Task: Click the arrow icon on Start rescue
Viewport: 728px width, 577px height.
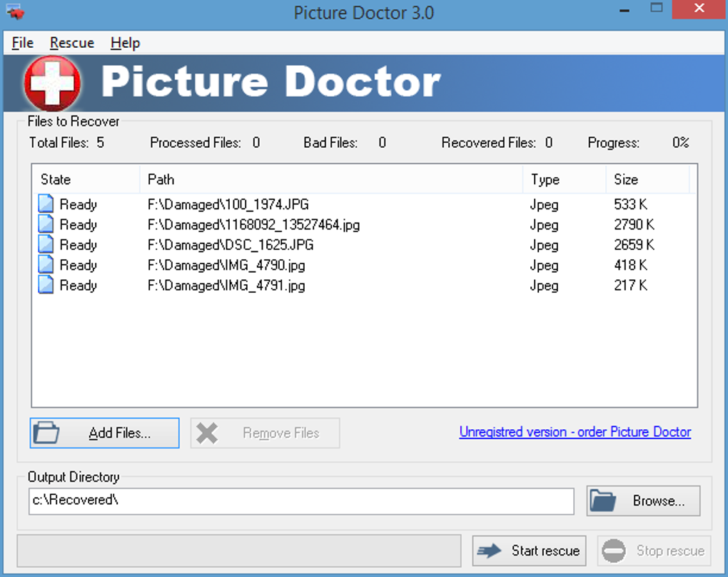Action: pos(490,551)
